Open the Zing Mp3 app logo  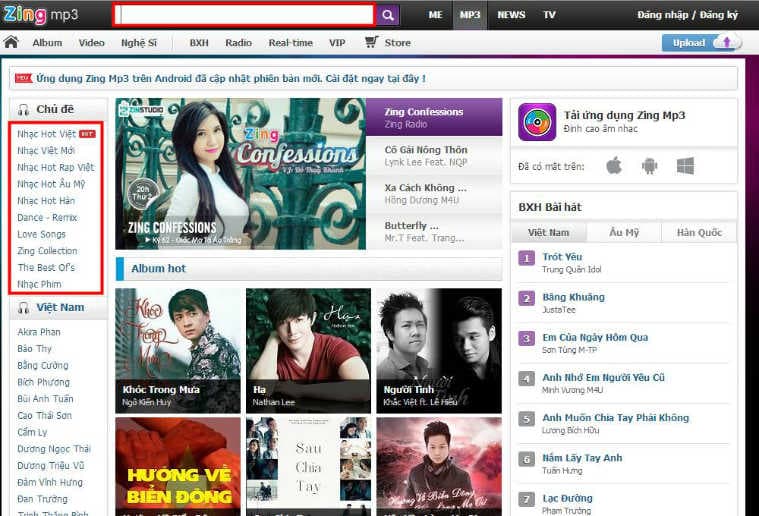[x=537, y=122]
